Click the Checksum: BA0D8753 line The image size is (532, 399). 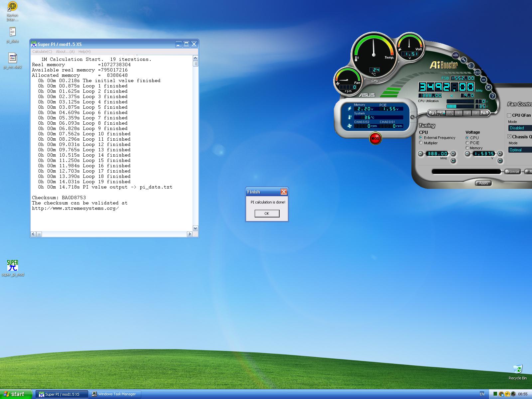[x=59, y=198]
